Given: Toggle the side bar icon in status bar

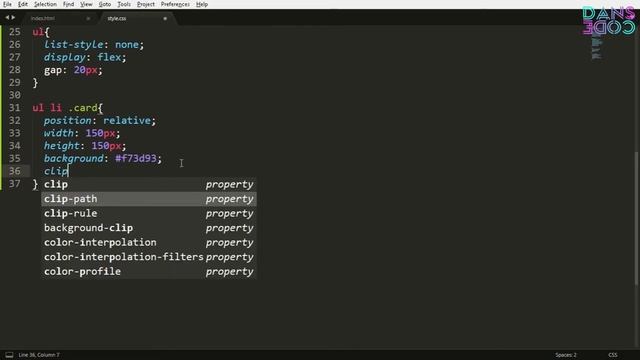Looking at the screenshot, I should coord(9,355).
